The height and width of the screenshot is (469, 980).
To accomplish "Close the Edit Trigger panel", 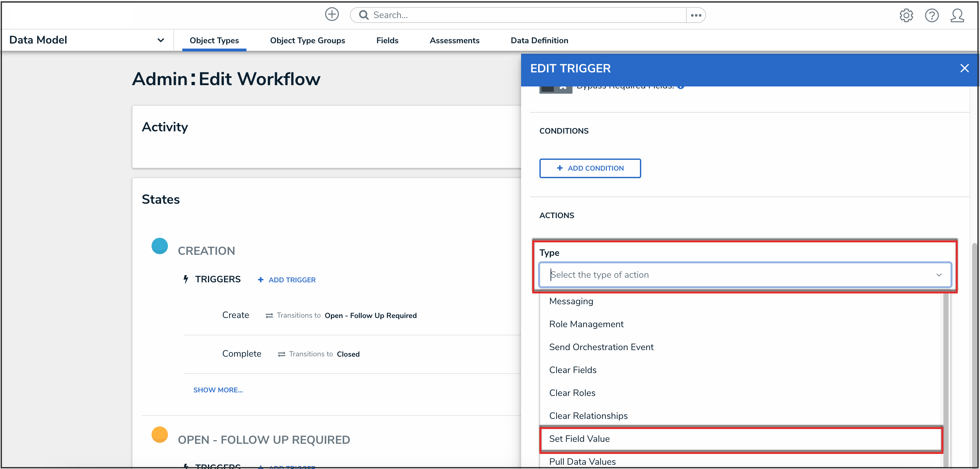I will (x=964, y=68).
